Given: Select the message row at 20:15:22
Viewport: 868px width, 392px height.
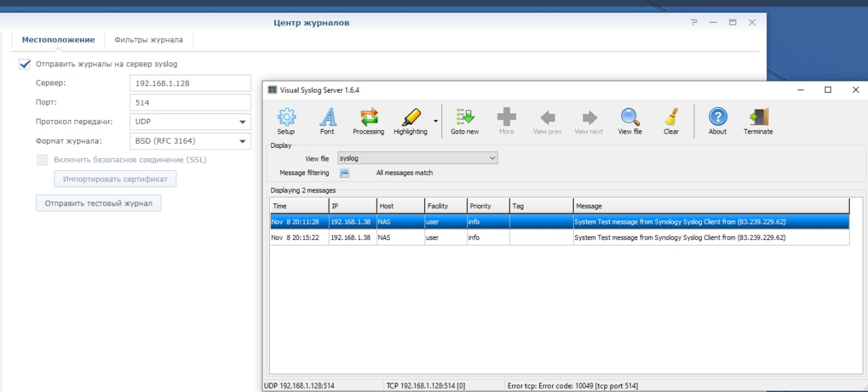Looking at the screenshot, I should (559, 237).
